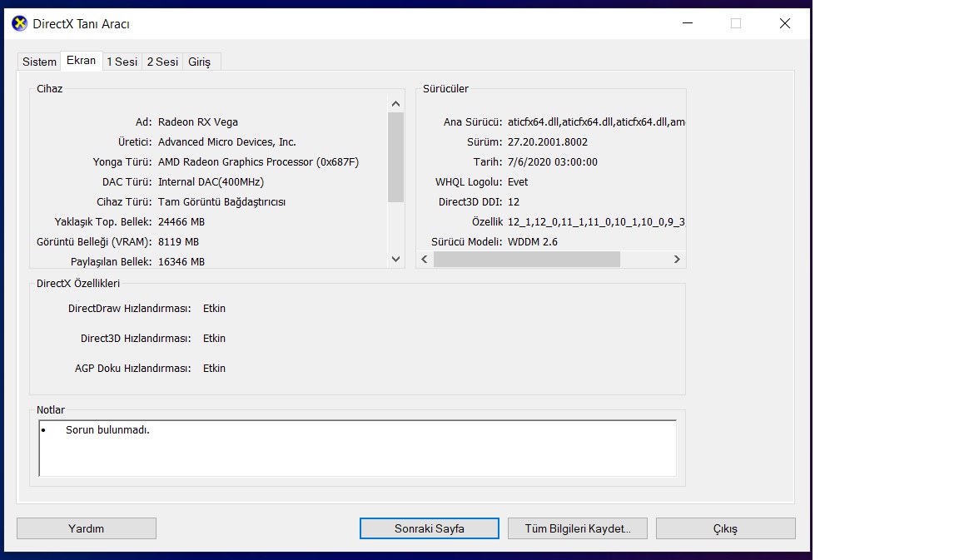The image size is (959, 560).
Task: Click 'Etkin' next to DirectDraw Hızlandırması
Action: (x=214, y=309)
